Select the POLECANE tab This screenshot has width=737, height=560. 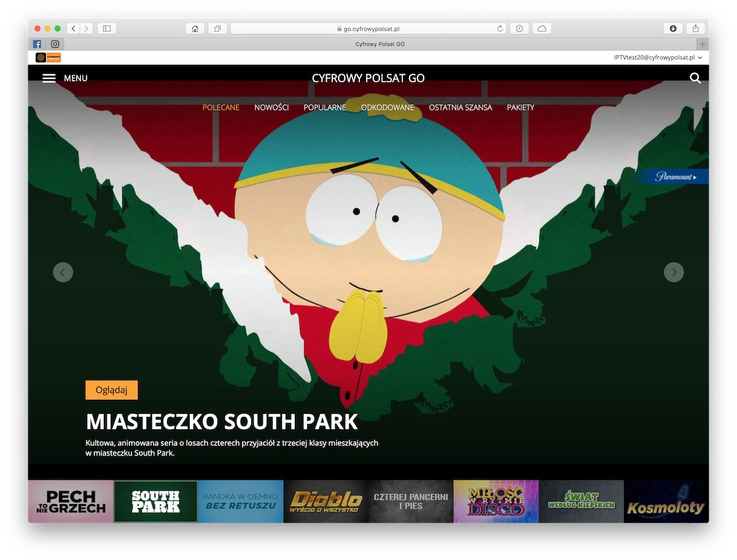[221, 107]
